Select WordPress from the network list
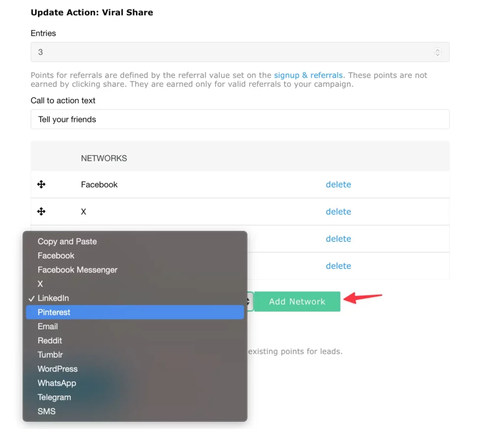 pos(135,368)
